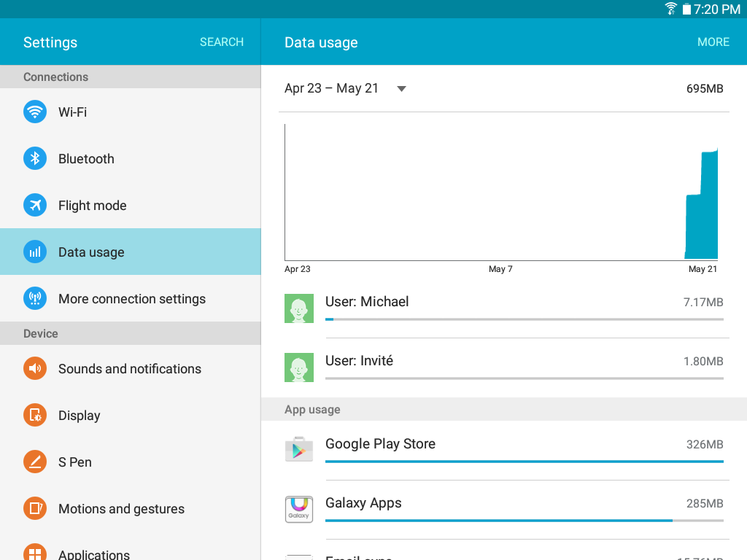Open the Bluetooth menu item
Image resolution: width=747 pixels, height=560 pixels.
pyautogui.click(x=131, y=158)
